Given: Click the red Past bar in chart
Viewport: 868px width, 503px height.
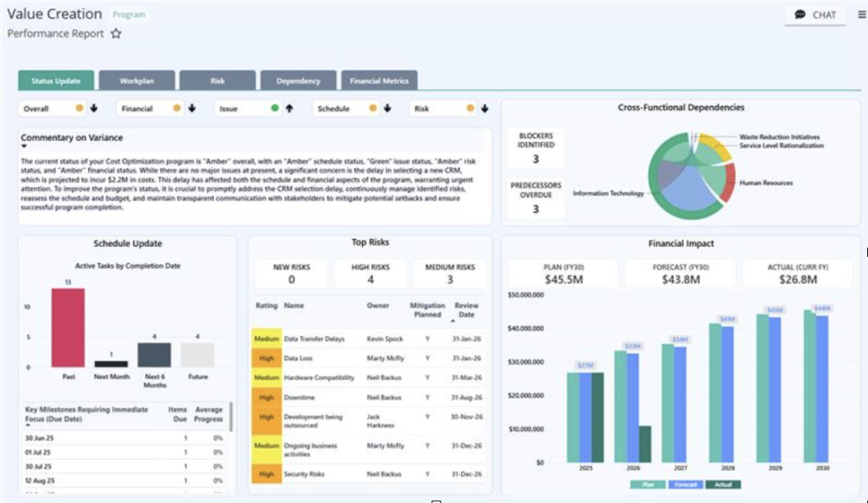Looking at the screenshot, I should [x=68, y=327].
